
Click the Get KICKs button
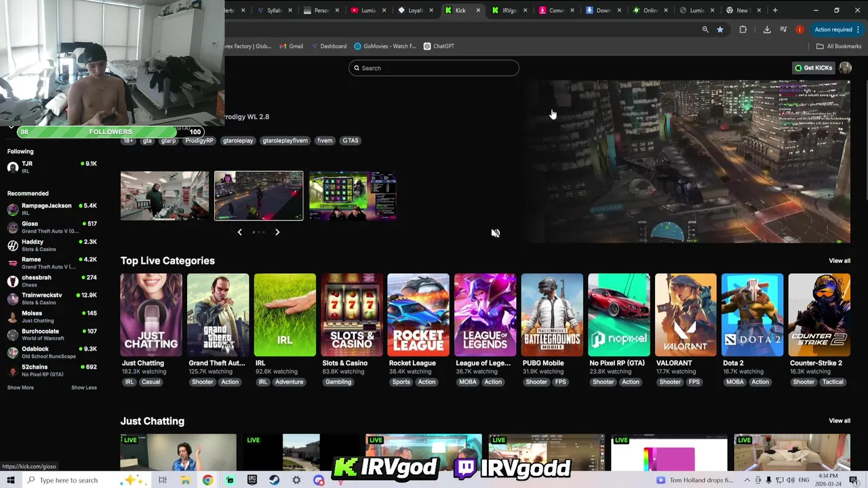tap(814, 68)
